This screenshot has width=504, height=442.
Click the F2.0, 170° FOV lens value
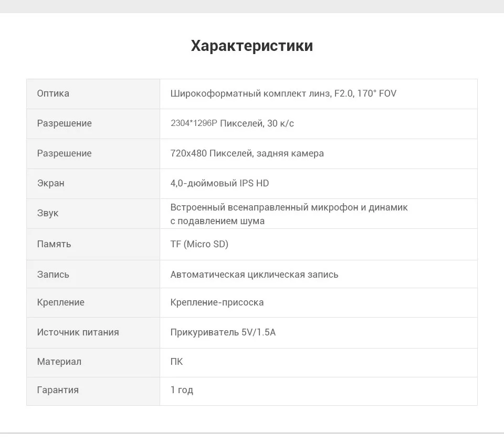click(365, 93)
